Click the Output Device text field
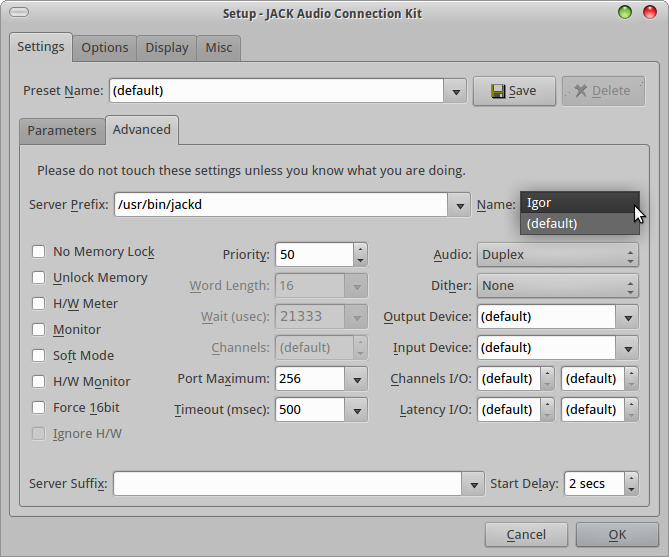 click(547, 317)
